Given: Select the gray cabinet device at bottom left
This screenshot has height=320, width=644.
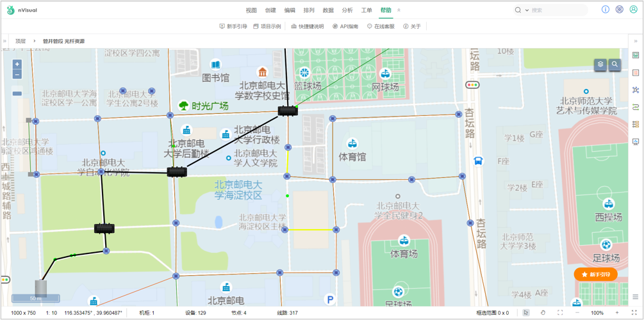Looking at the screenshot, I should 40,289.
